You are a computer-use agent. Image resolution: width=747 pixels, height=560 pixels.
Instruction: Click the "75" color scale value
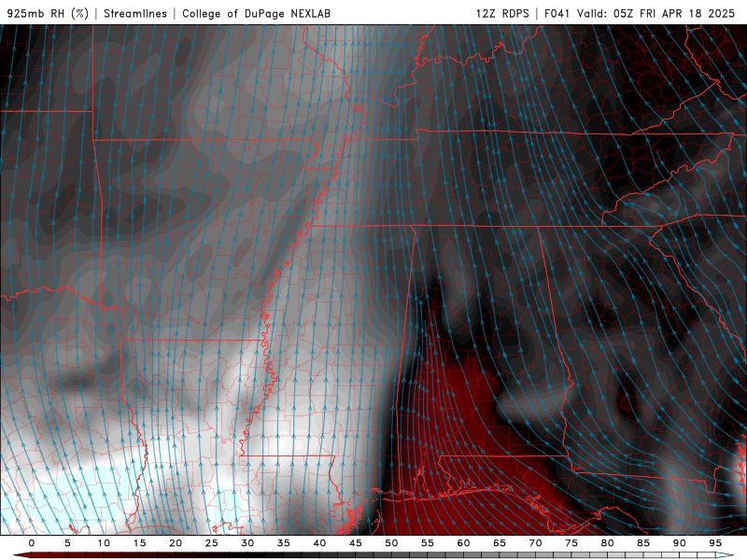click(x=571, y=543)
